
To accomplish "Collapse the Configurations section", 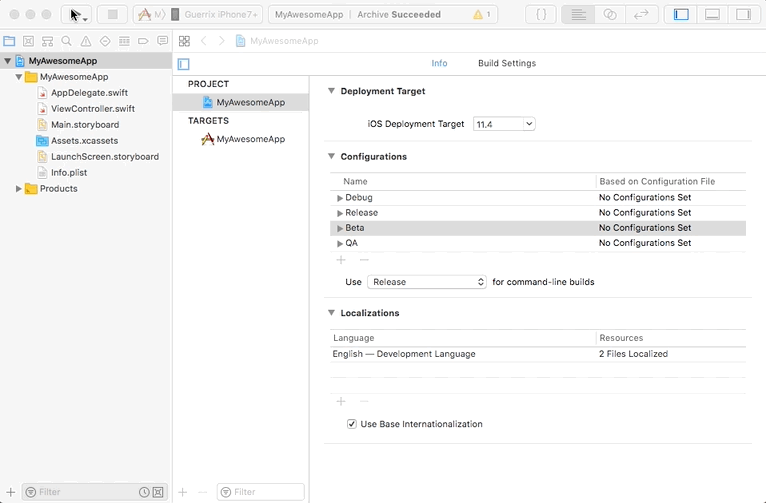I will click(331, 156).
